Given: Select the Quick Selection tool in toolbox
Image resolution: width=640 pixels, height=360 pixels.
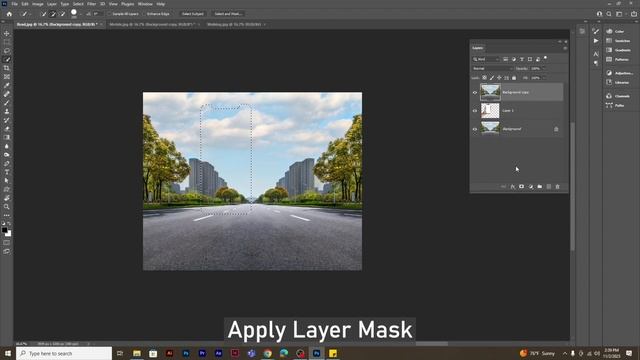Looking at the screenshot, I should tap(7, 60).
